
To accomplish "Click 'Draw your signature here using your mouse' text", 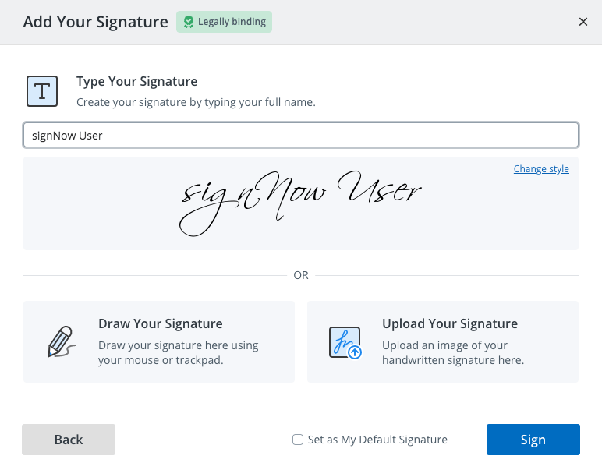I will (x=178, y=352).
